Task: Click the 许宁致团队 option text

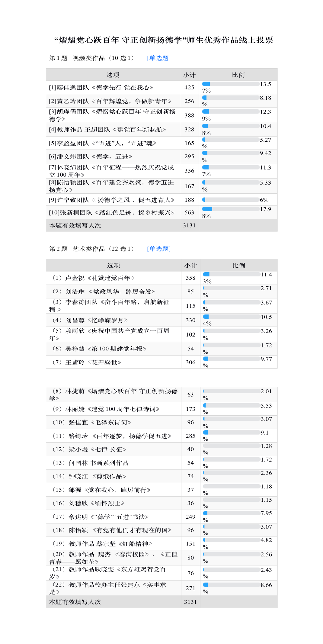Action: point(112,200)
